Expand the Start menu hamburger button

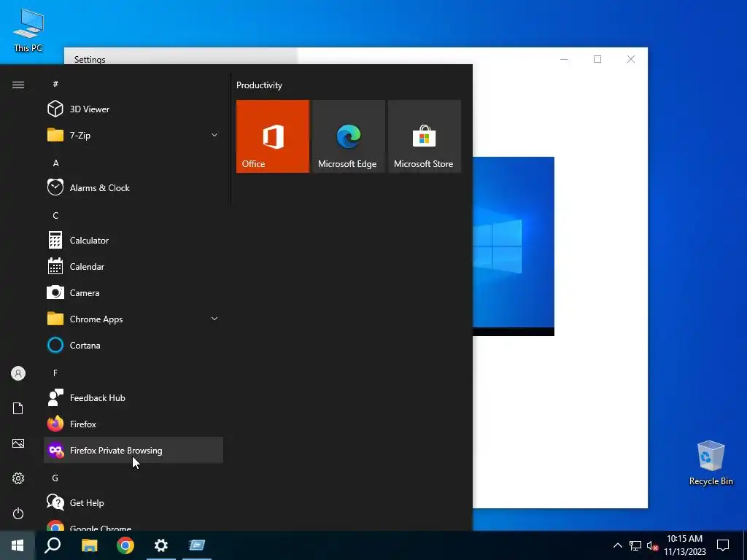18,85
